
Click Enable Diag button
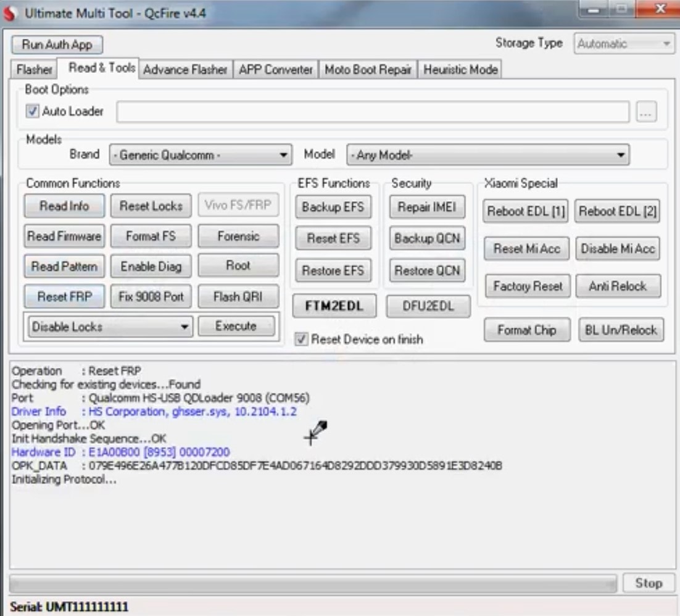point(151,267)
